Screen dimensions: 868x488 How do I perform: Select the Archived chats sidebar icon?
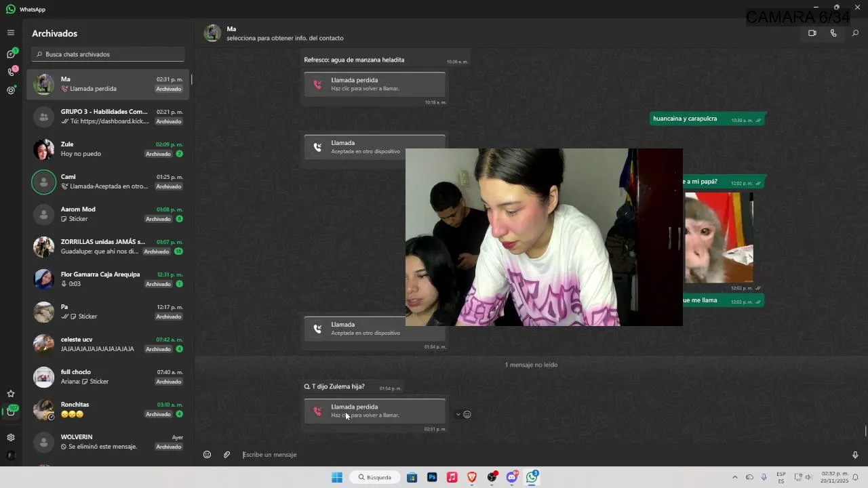[11, 411]
